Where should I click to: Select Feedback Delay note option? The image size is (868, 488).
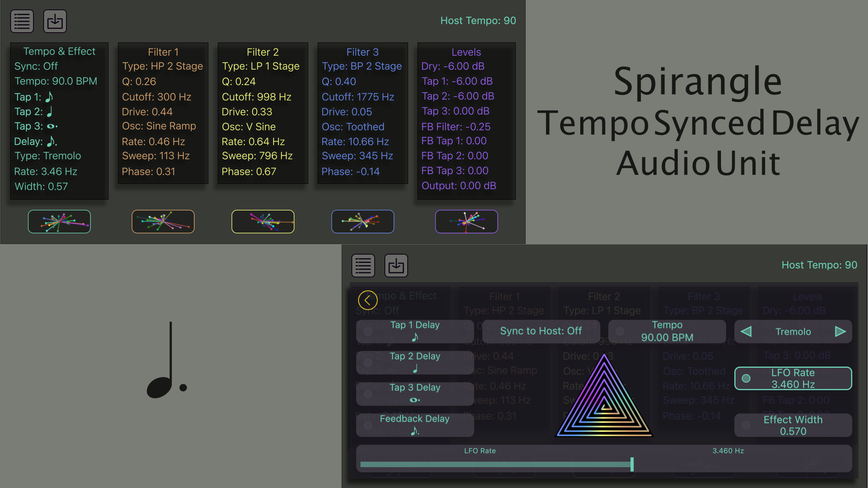[415, 425]
